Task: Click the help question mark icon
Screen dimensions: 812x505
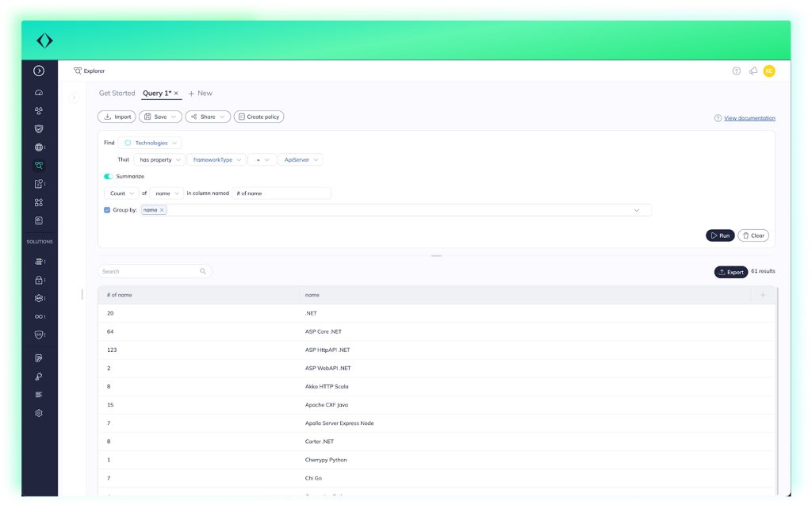Action: pos(736,71)
